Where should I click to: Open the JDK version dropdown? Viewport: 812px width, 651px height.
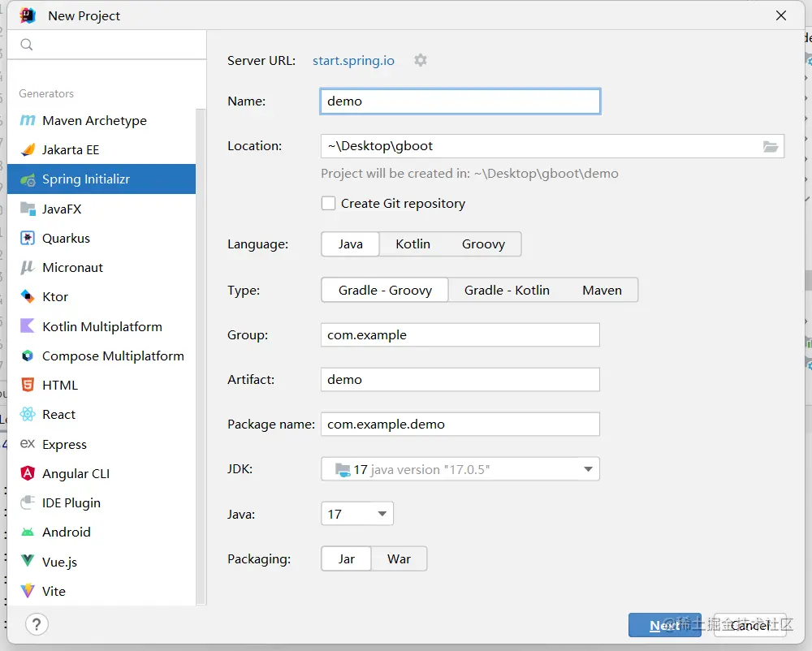(589, 469)
